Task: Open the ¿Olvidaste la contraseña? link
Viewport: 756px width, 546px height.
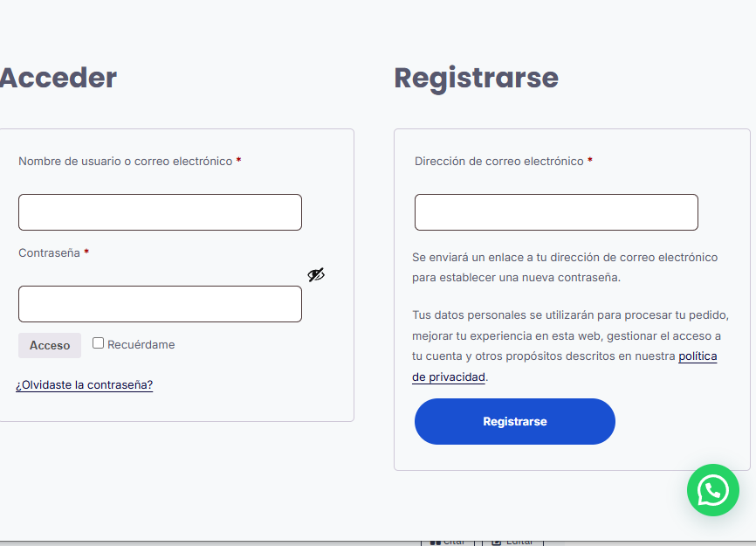Action: point(85,385)
